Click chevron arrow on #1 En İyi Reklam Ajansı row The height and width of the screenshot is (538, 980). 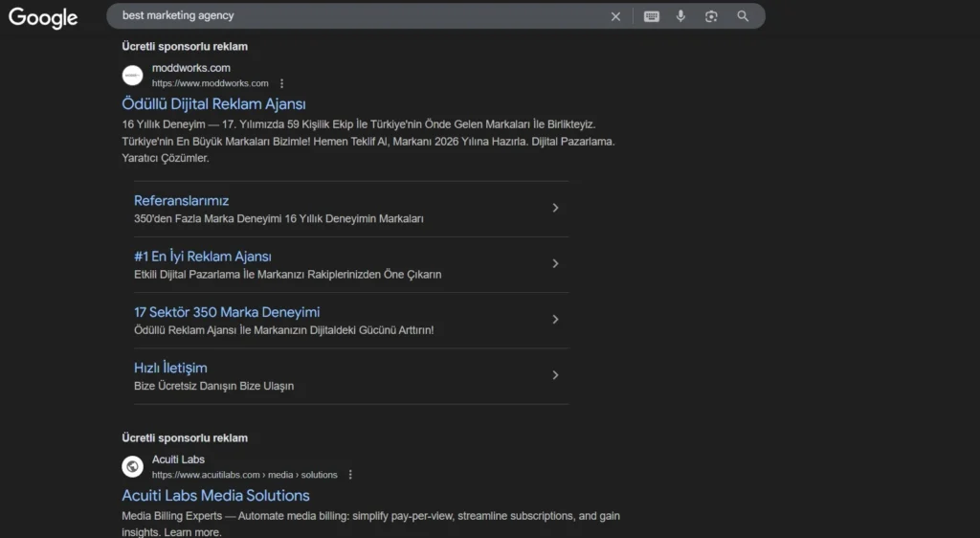(x=555, y=263)
